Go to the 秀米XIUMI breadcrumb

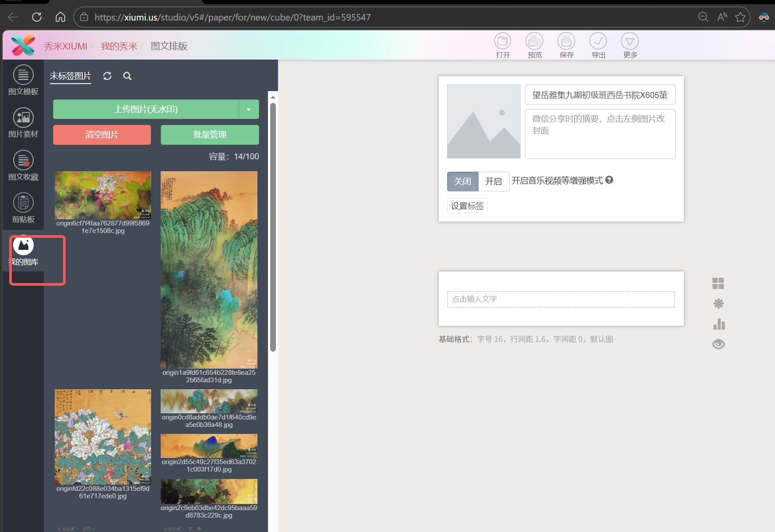click(x=66, y=46)
